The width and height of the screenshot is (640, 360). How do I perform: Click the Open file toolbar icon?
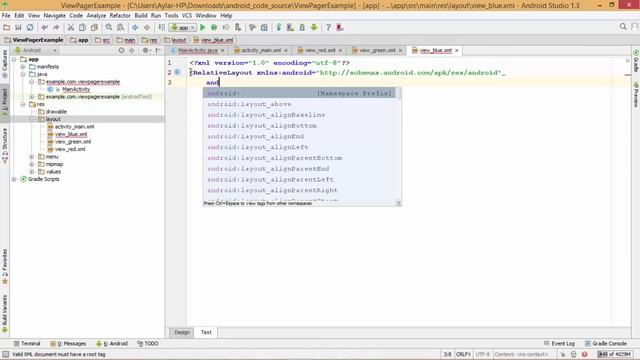click(7, 27)
